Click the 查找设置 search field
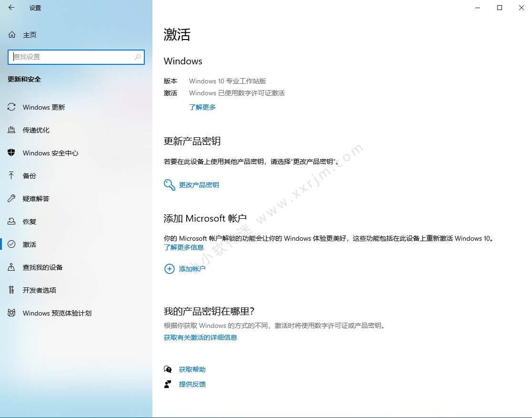The width and height of the screenshot is (532, 418). (71, 57)
